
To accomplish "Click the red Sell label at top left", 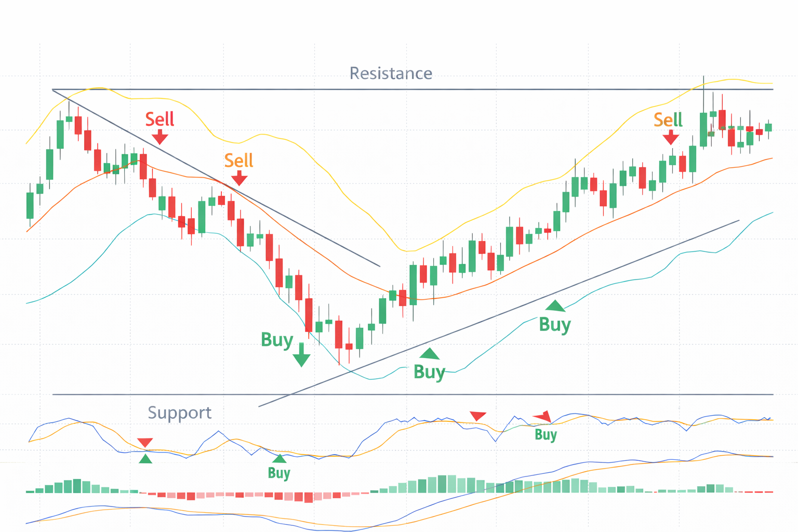I will pyautogui.click(x=159, y=119).
